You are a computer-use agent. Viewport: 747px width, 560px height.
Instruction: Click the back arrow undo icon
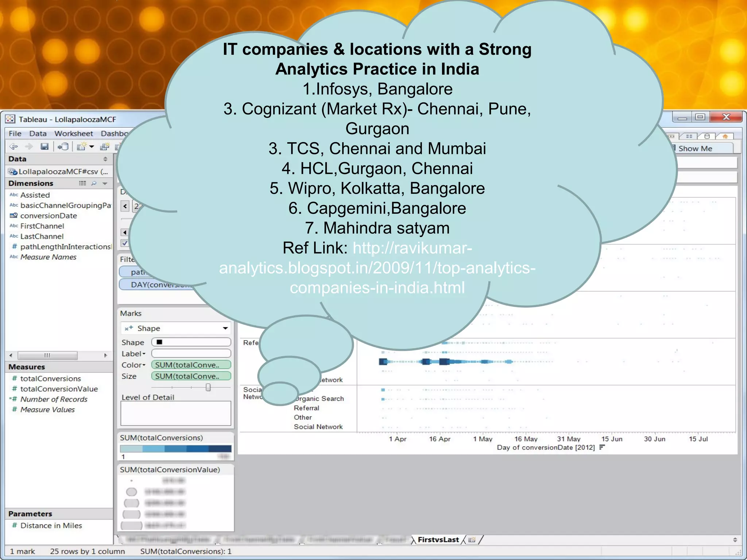pos(14,147)
